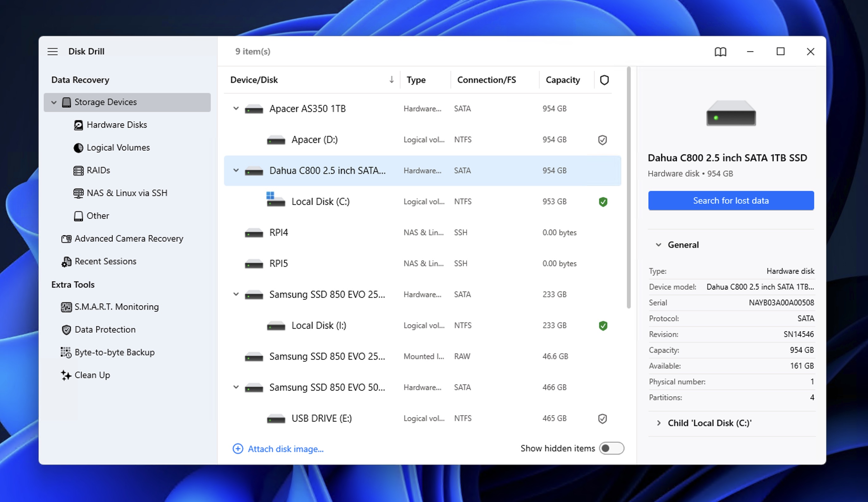
Task: Click the shield badge beside Apacer (D:)
Action: 603,140
